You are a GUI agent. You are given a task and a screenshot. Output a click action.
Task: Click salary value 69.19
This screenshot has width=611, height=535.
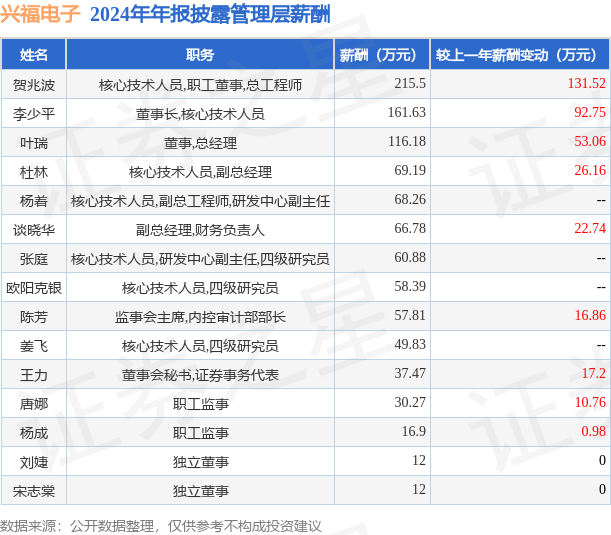point(410,171)
